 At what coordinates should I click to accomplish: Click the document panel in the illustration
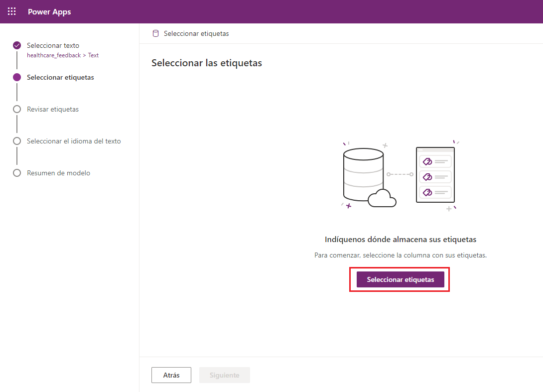click(x=435, y=176)
